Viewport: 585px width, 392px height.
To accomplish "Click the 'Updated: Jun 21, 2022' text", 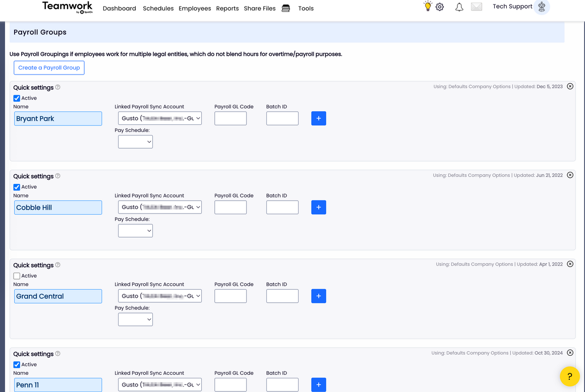I will click(x=538, y=175).
